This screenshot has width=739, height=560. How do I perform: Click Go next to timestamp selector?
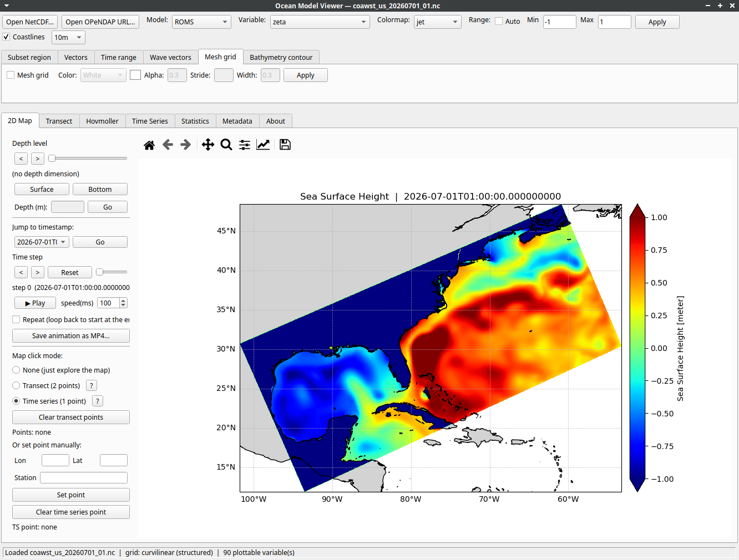click(100, 242)
